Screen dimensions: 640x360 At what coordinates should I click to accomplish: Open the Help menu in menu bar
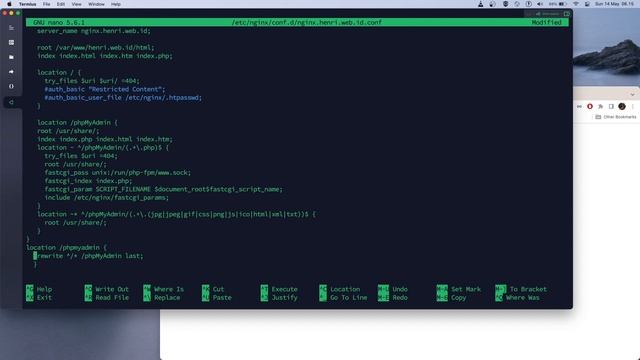point(116,4)
